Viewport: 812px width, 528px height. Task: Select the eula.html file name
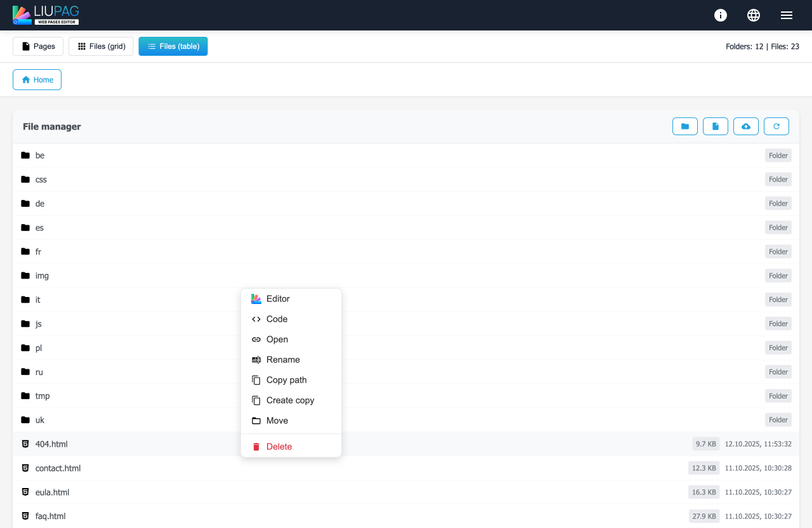pos(52,492)
